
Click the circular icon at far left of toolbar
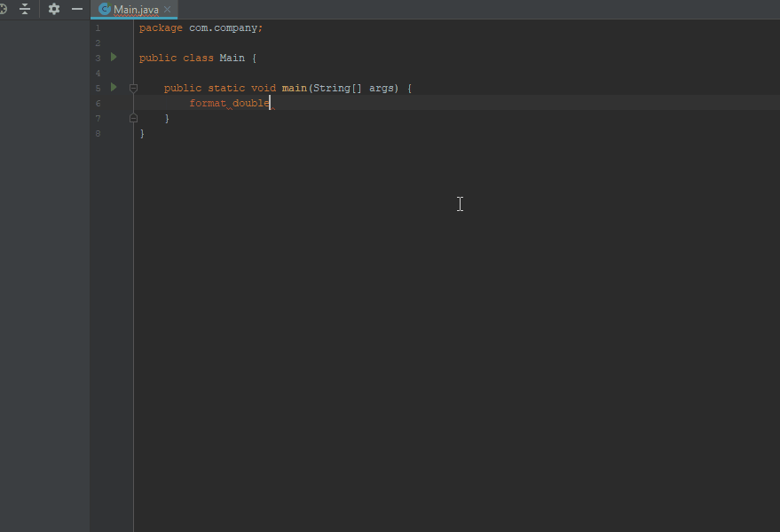click(x=4, y=9)
